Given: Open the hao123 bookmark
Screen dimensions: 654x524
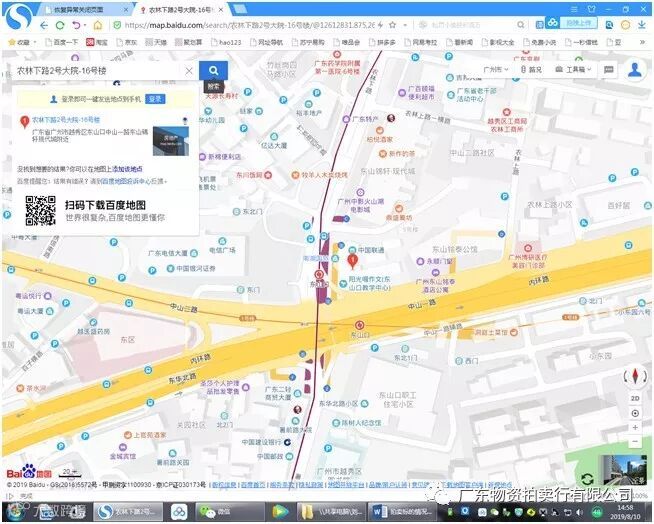Looking at the screenshot, I should pos(226,42).
